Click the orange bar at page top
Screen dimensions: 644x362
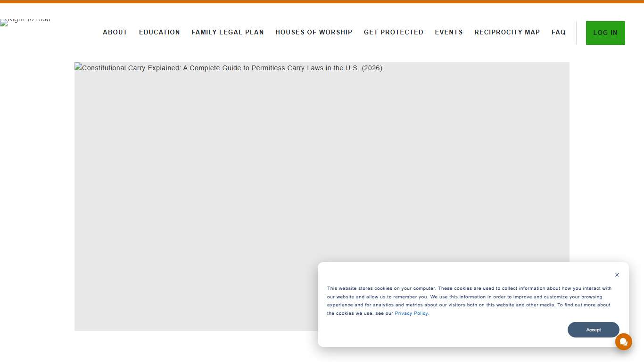(322, 1)
